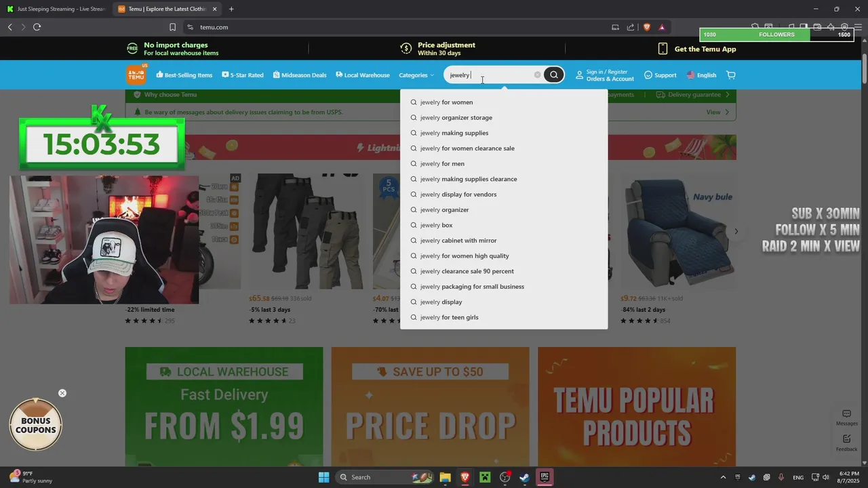The image size is (868, 488).
Task: Open Steam from the taskbar
Action: pos(524,477)
